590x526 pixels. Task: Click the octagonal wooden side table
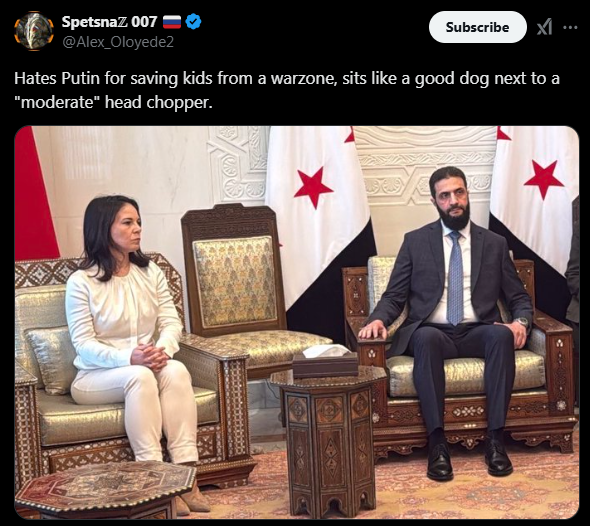328,439
